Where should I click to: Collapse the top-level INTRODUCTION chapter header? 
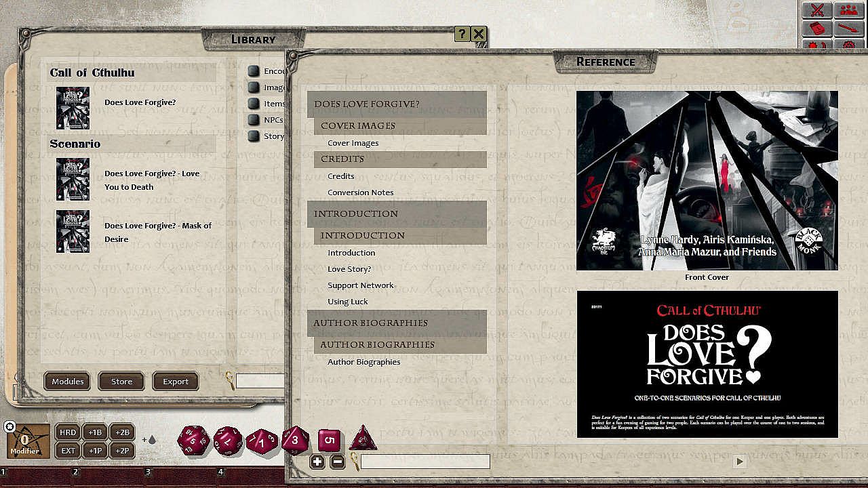[x=397, y=213]
